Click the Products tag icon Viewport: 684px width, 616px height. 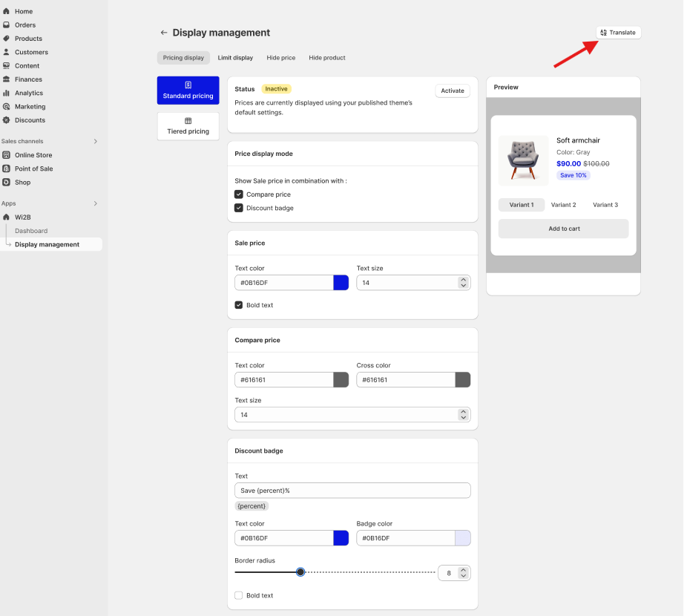6,39
